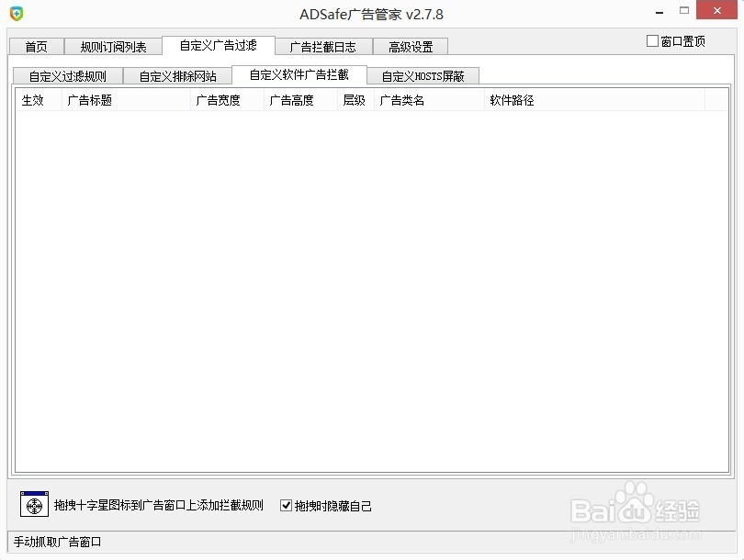This screenshot has height=560, width=744.
Task: Click the 手动抓取广告窗口 status text
Action: [58, 542]
